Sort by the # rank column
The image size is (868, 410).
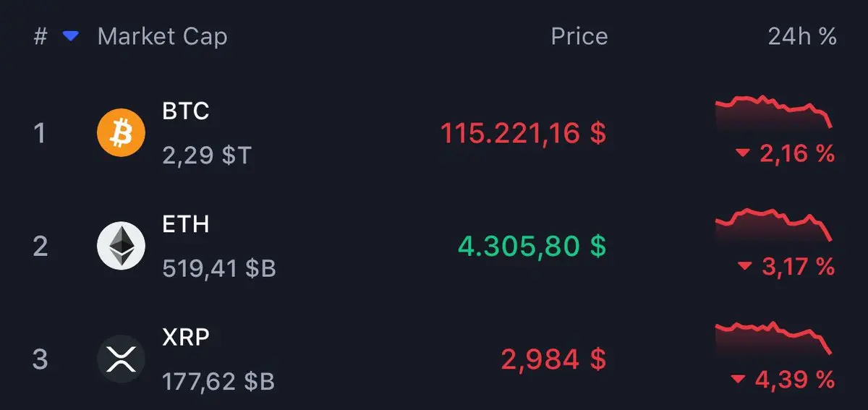[41, 36]
